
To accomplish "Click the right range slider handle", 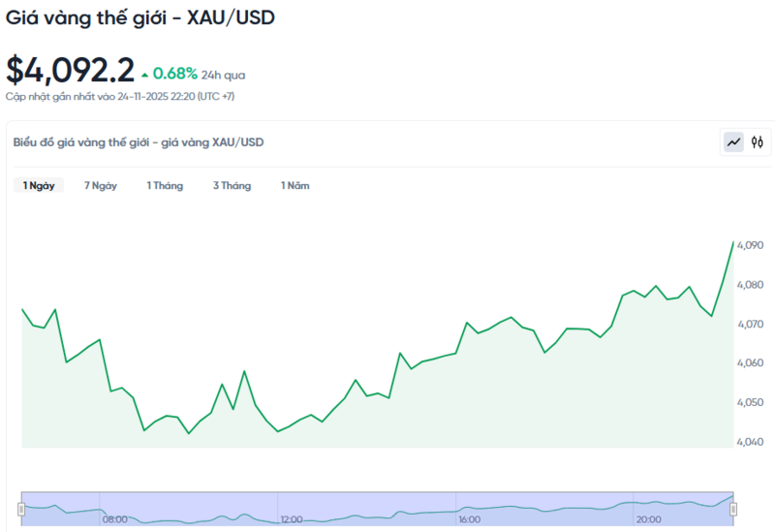I will tap(733, 509).
